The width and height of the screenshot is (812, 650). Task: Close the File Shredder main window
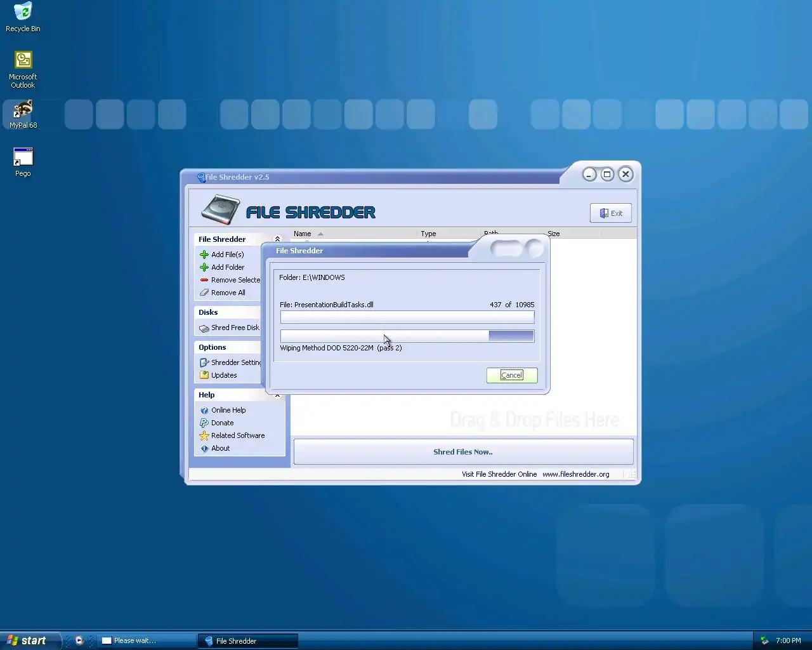tap(625, 174)
